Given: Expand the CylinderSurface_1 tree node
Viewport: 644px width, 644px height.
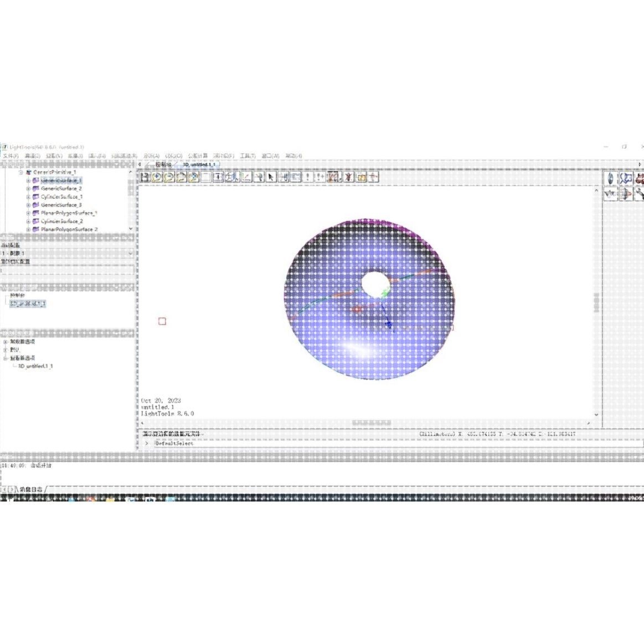Looking at the screenshot, I should click(x=28, y=197).
